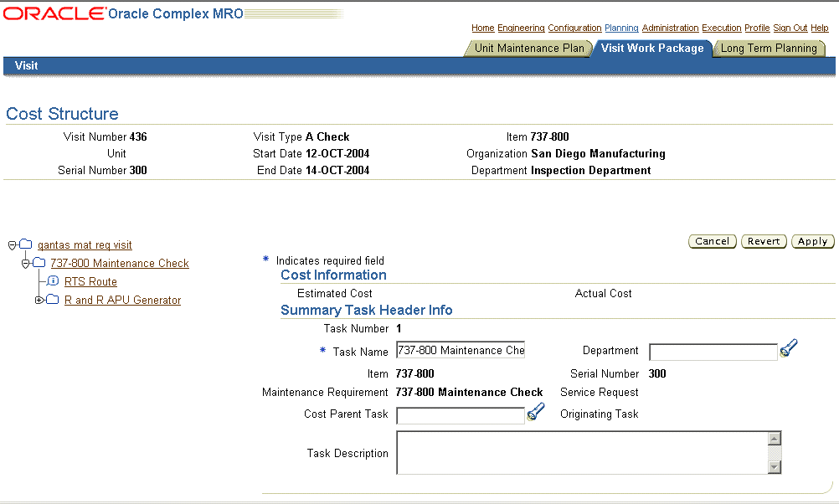This screenshot has width=839, height=504.
Task: Open Department search flashlight icon
Action: 789,348
